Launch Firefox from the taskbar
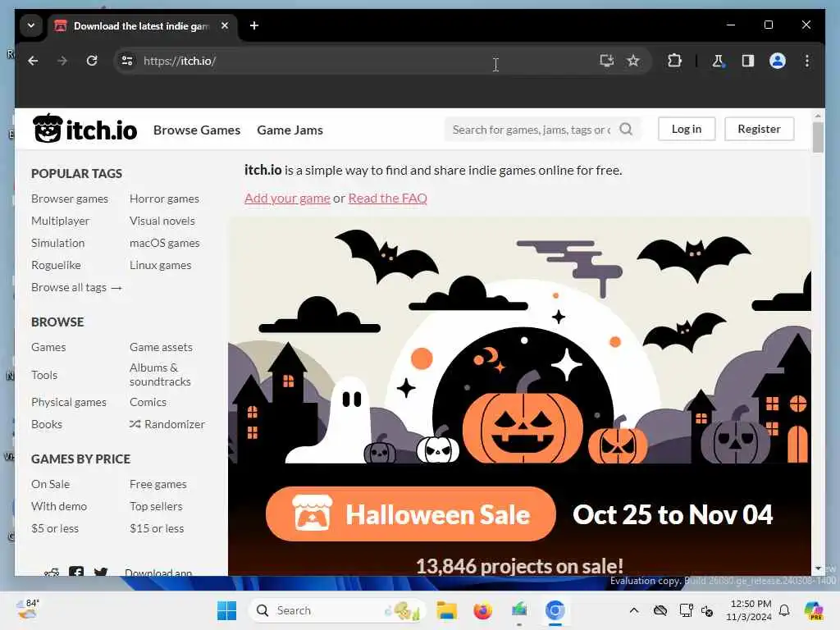Image resolution: width=840 pixels, height=630 pixels. click(482, 610)
